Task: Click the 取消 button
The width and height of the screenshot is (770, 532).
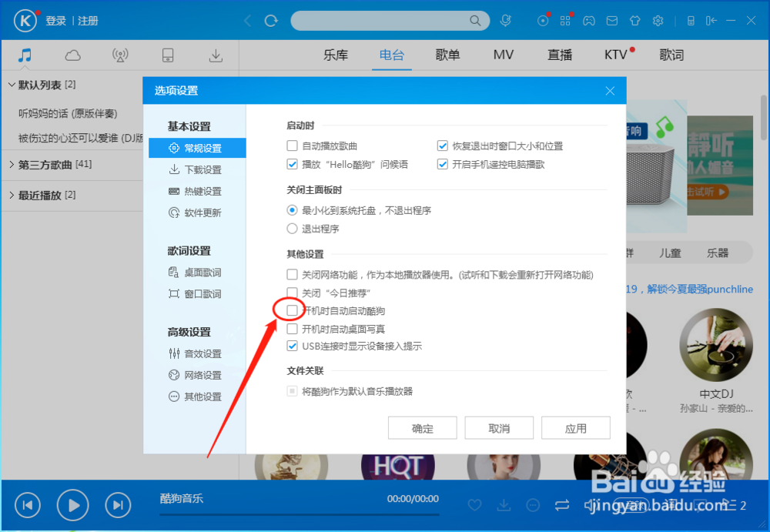Action: tap(499, 428)
